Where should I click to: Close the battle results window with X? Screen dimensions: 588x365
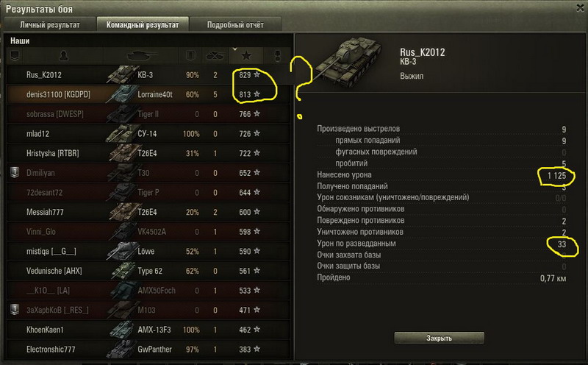pyautogui.click(x=580, y=8)
